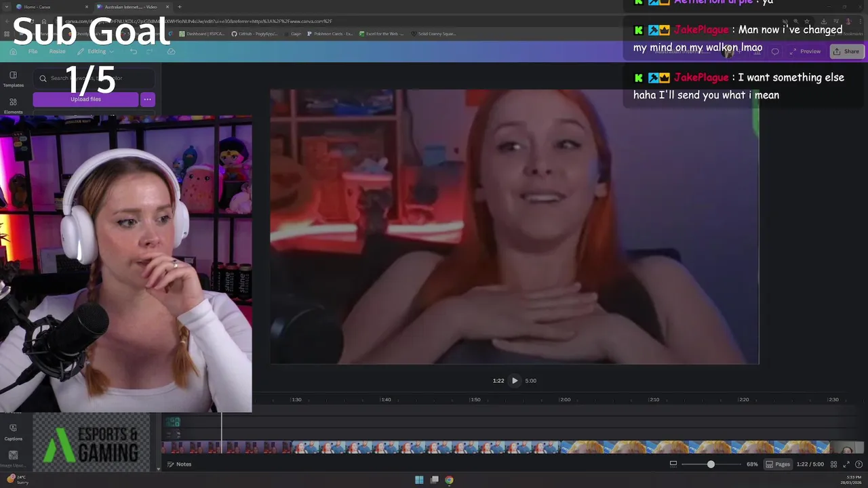Viewport: 868px width, 488px height.
Task: Jump to 2:20 on the timeline ruler
Action: click(744, 400)
